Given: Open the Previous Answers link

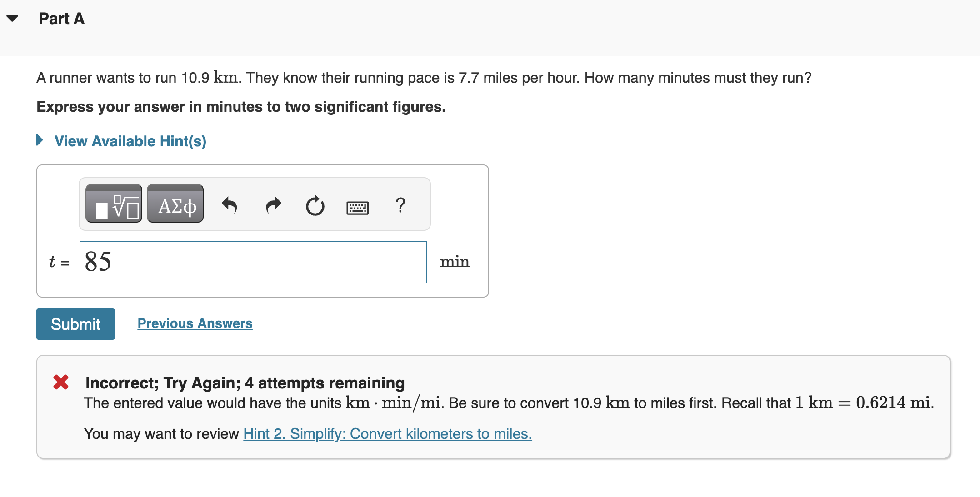Looking at the screenshot, I should pyautogui.click(x=195, y=323).
